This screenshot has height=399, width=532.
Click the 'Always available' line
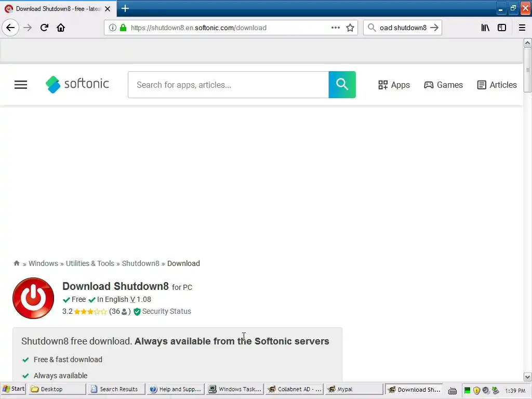[x=60, y=376]
